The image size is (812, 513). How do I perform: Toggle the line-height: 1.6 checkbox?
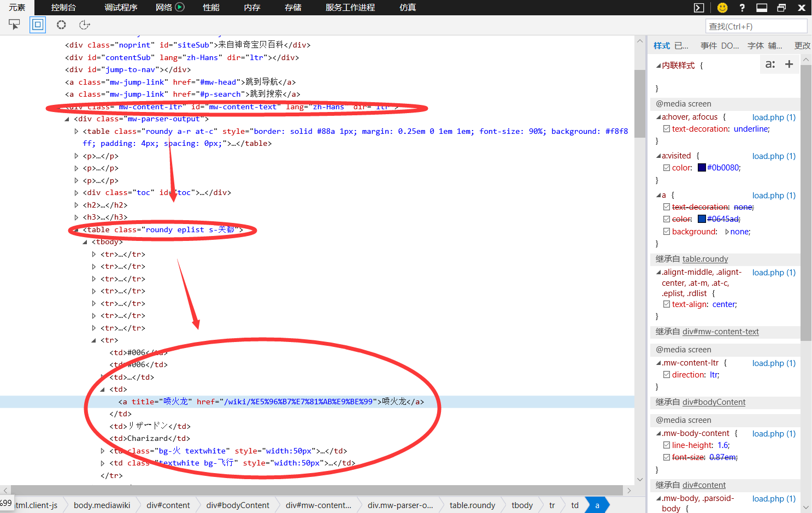click(667, 445)
